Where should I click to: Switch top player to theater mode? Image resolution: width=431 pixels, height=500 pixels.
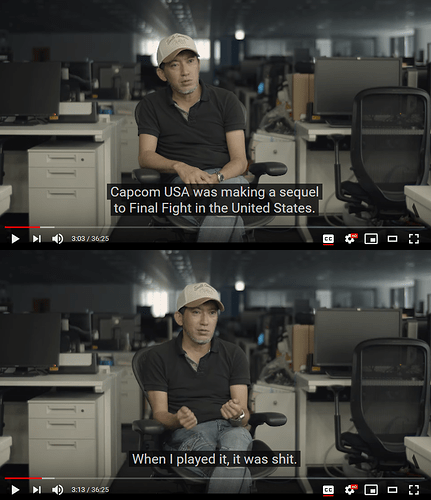pos(393,239)
